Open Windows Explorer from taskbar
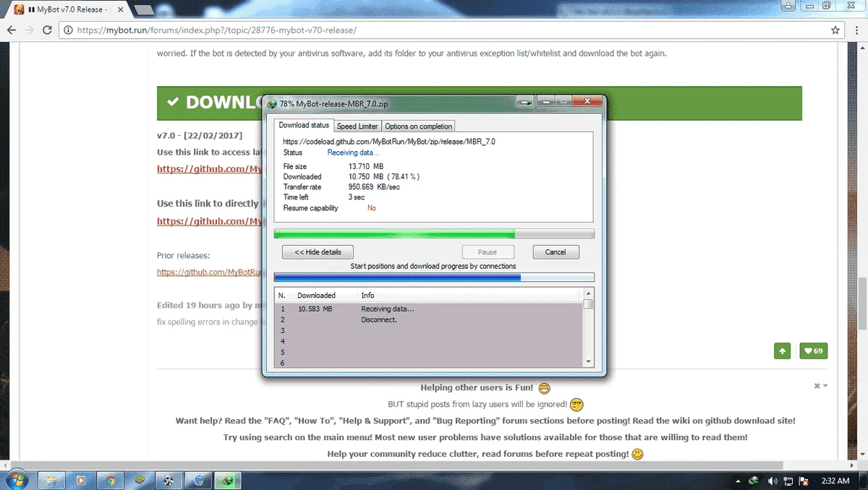The height and width of the screenshot is (490, 868). click(53, 480)
